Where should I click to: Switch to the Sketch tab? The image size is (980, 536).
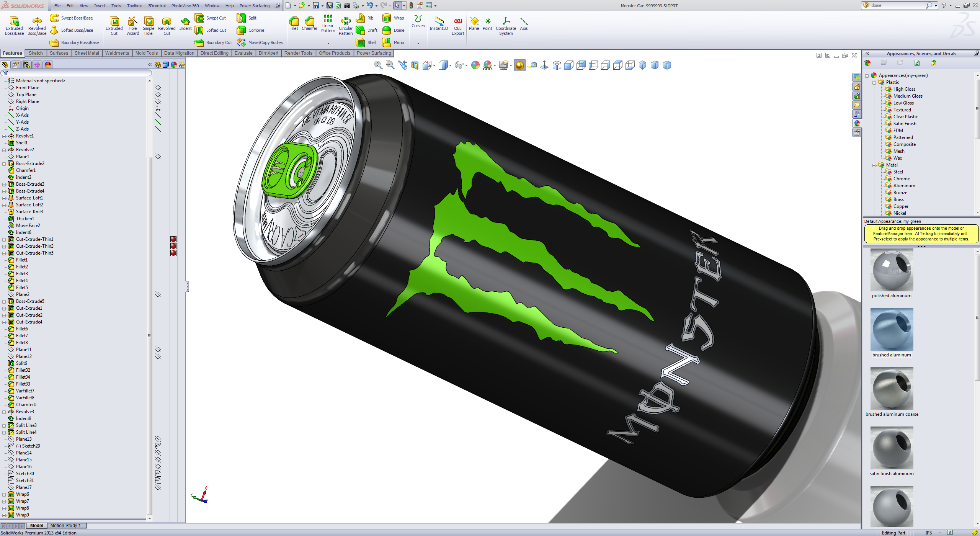coord(36,53)
